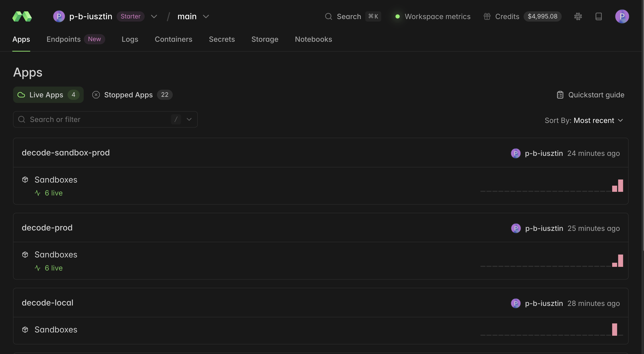Expand the workspace switcher chevron

(x=154, y=17)
